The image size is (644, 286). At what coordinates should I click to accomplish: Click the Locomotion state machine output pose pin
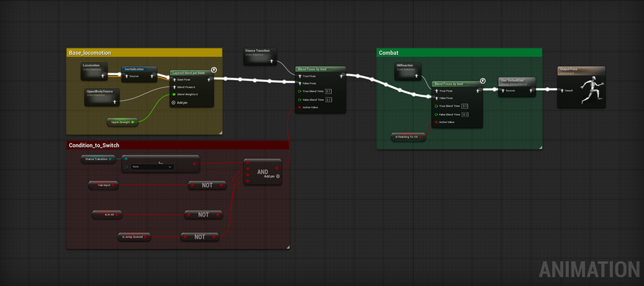[x=104, y=75]
